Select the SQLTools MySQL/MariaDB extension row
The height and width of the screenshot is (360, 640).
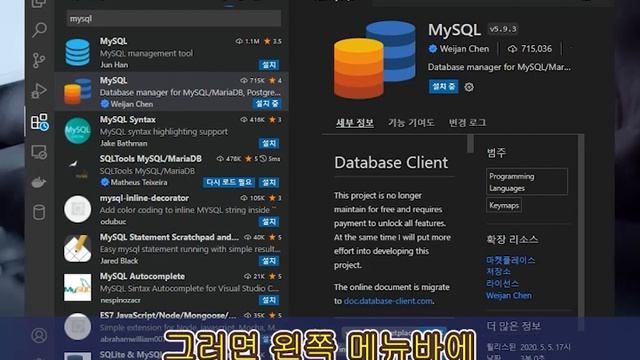(171, 170)
